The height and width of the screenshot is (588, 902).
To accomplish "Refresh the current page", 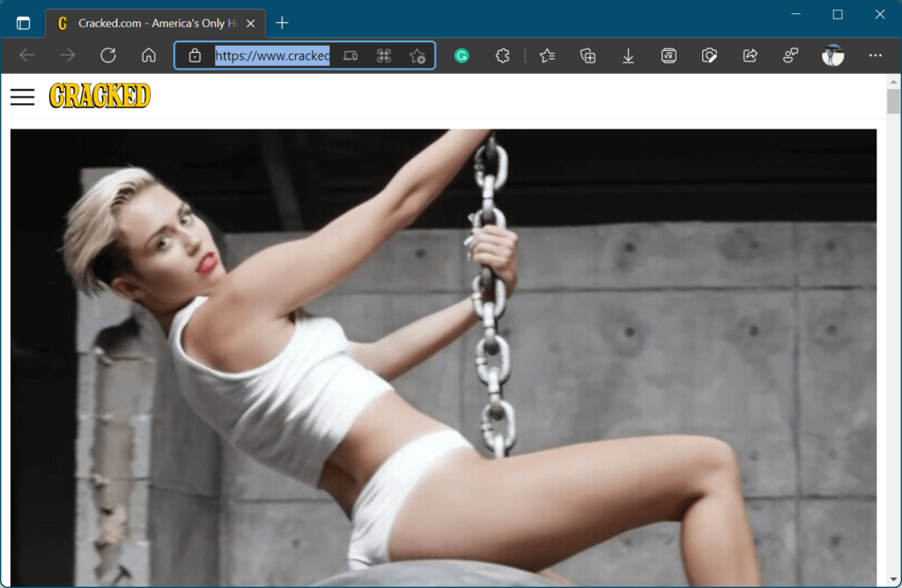I will pos(108,55).
